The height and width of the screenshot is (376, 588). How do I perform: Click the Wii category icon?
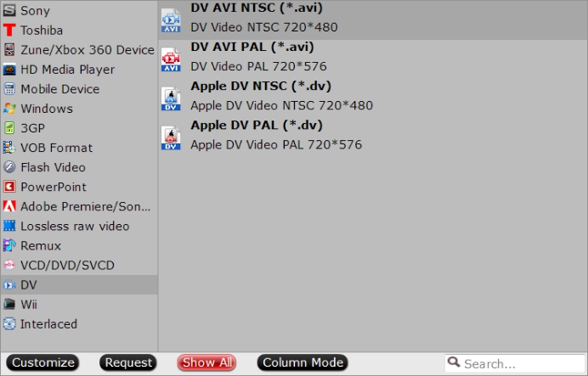(x=9, y=304)
